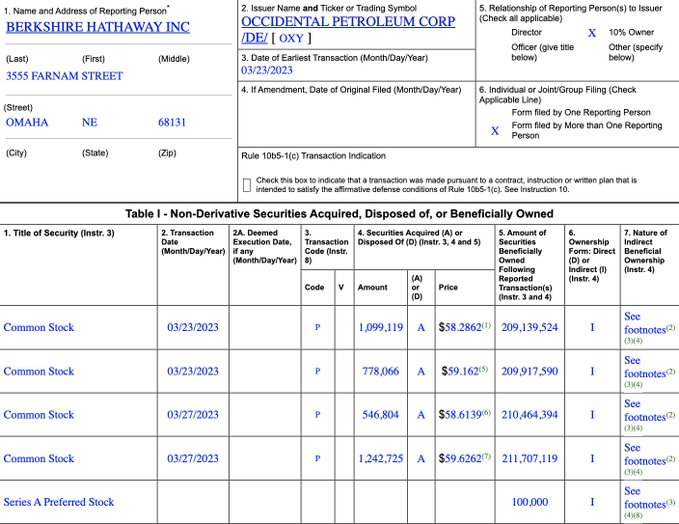Screen dimensions: 679x524
Task: Click the OXY ticker symbol
Action: click(291, 38)
